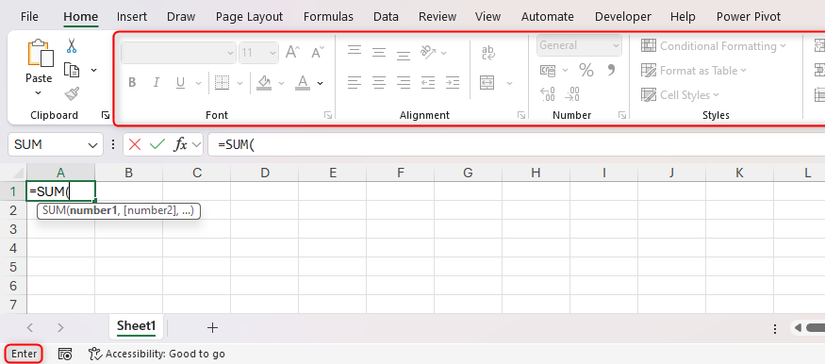
Task: Open the Paste options dropdown arrow
Action: point(38,93)
